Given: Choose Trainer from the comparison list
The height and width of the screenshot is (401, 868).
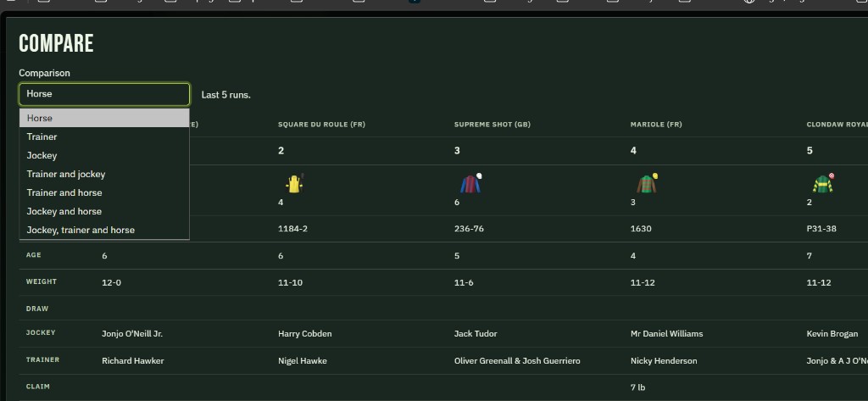Looking at the screenshot, I should (104, 136).
